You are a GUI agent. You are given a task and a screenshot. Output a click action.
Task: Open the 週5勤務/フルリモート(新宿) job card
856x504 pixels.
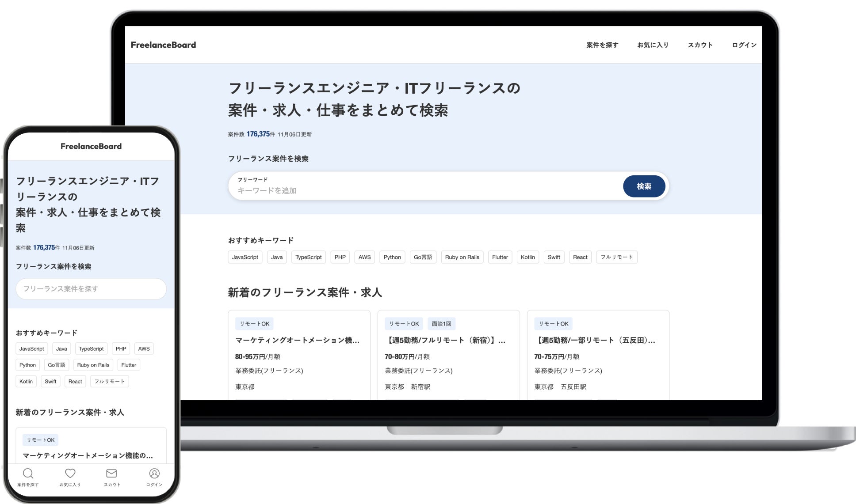[445, 340]
